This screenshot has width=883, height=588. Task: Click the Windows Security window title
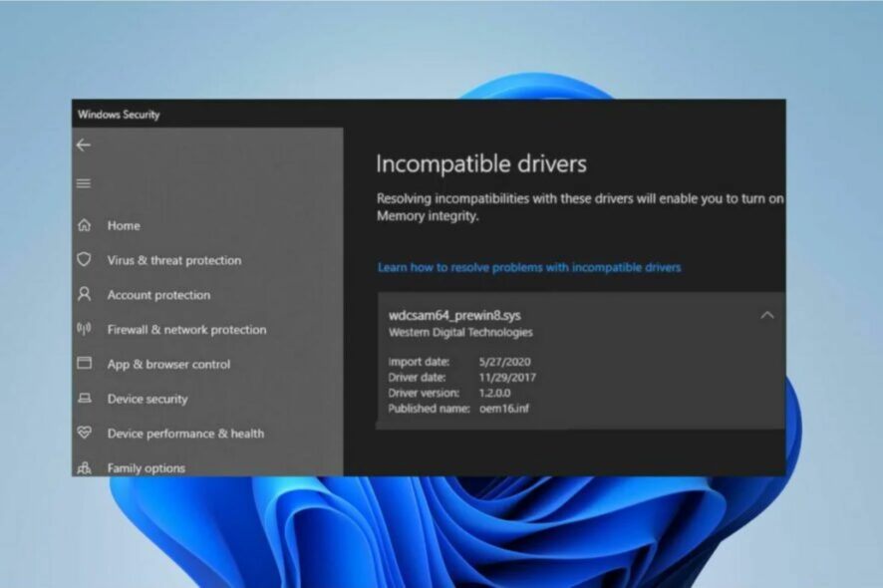[x=119, y=115]
